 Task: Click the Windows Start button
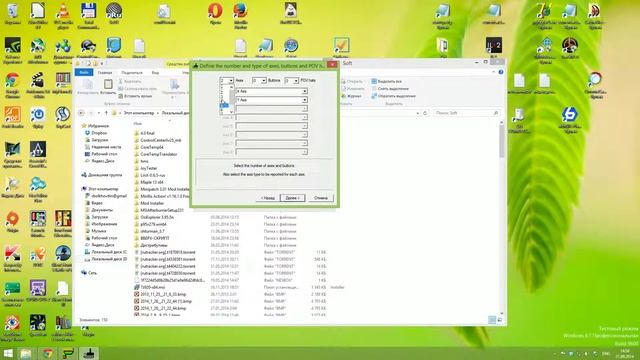tap(8, 353)
